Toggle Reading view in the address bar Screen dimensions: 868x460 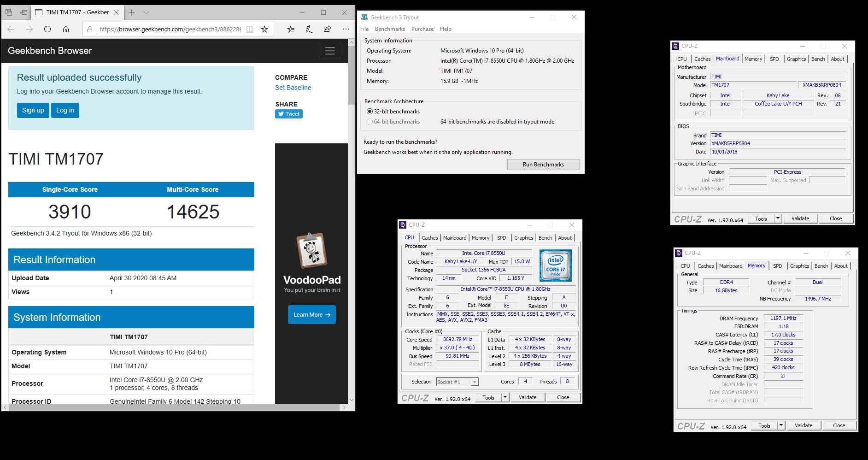tap(249, 29)
